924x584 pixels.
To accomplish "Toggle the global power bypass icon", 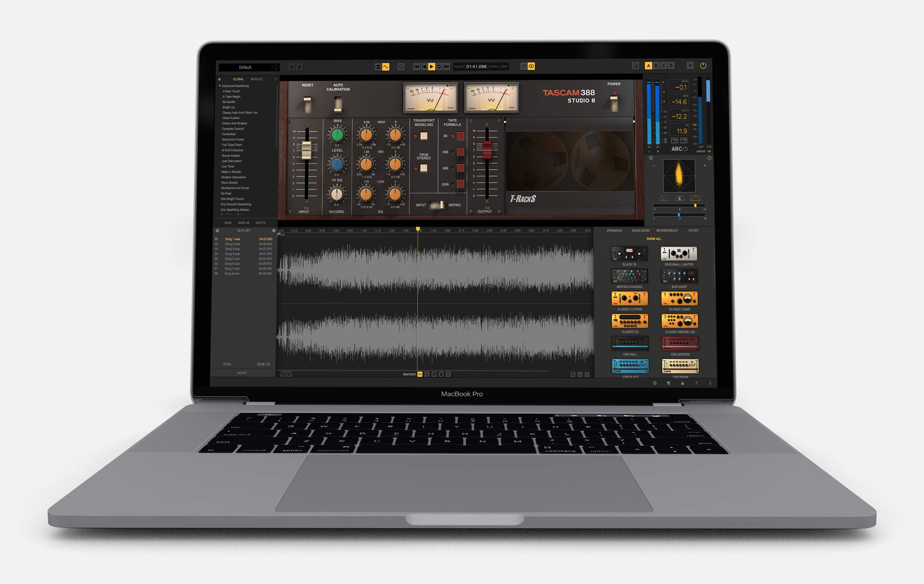I will (x=703, y=66).
